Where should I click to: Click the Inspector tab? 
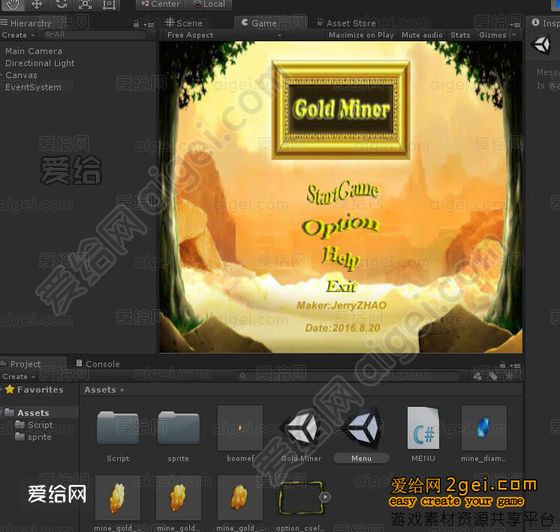pos(545,23)
